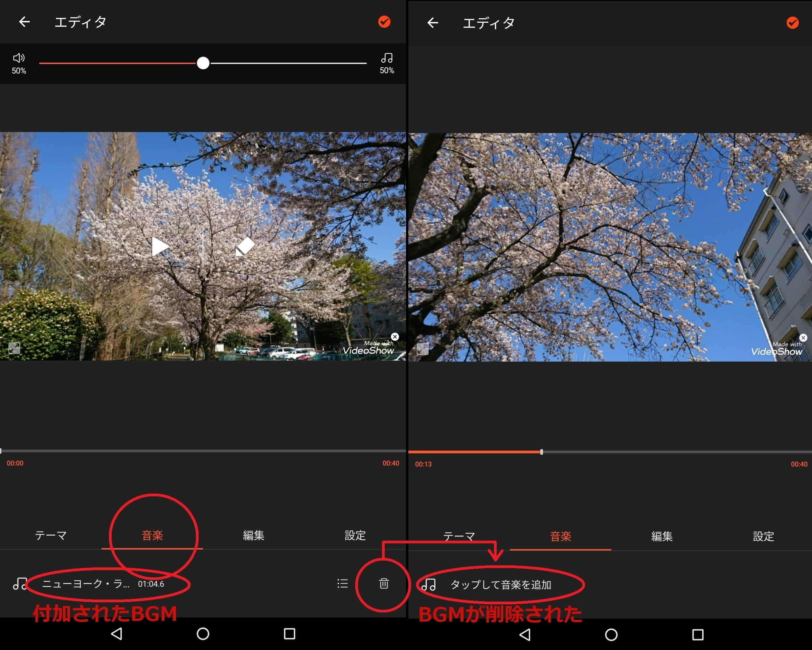
Task: Tap back arrow in left editor header
Action: click(x=24, y=22)
